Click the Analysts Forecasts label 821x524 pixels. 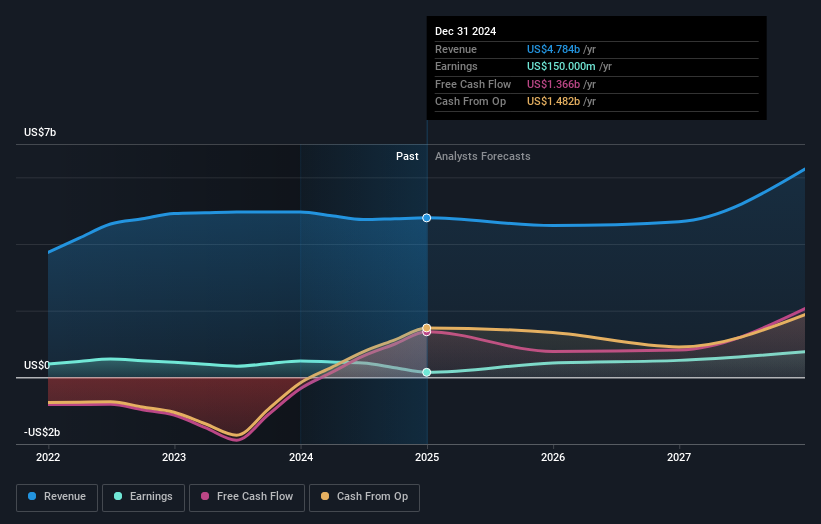tap(483, 156)
